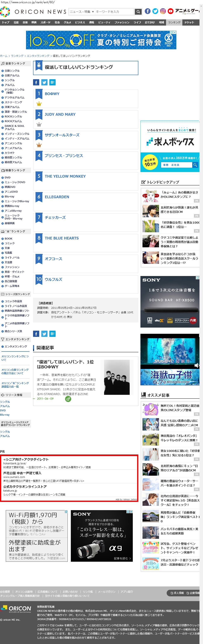
Task: Click the 求人情報 footer button
Action: click(x=177, y=593)
